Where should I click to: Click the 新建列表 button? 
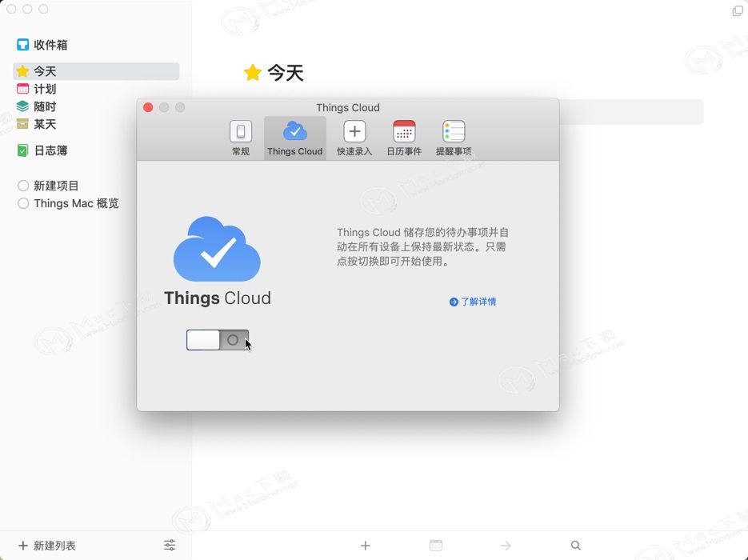pos(46,546)
